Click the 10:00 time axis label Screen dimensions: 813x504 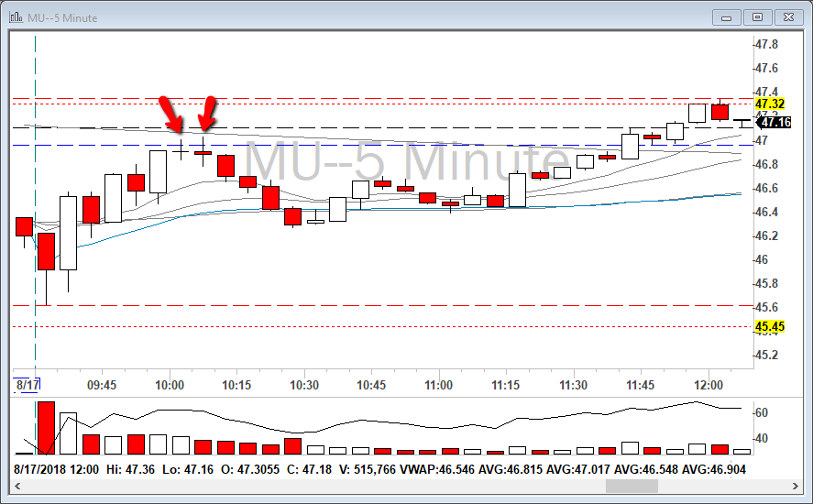[x=170, y=385]
